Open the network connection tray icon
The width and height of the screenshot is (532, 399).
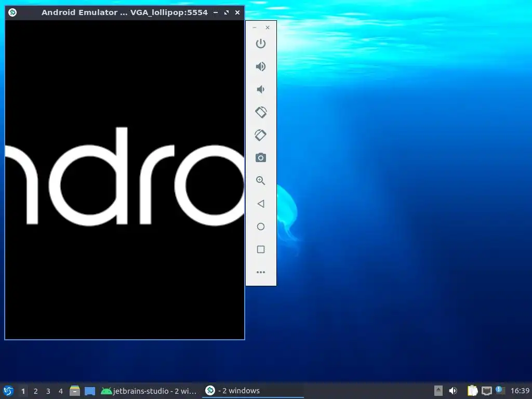486,391
